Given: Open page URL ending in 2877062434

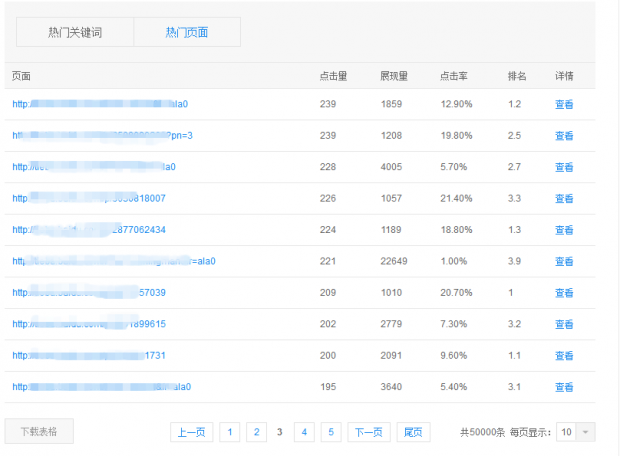Looking at the screenshot, I should [89, 230].
